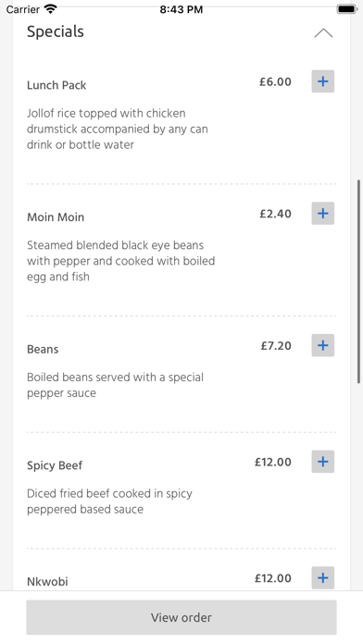Add Lunch Pack using plus icon
This screenshot has height=644, width=363.
[x=322, y=81]
